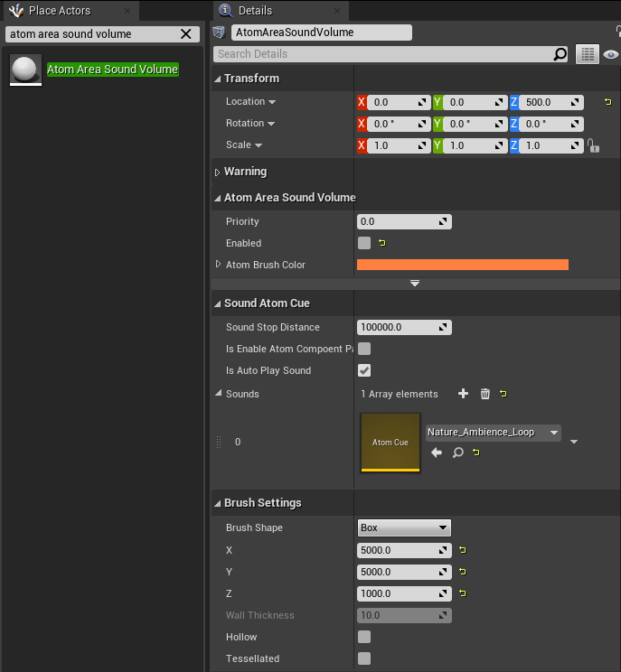Clear the Place Actors search text
Screen dimensions: 621x672
coord(185,33)
